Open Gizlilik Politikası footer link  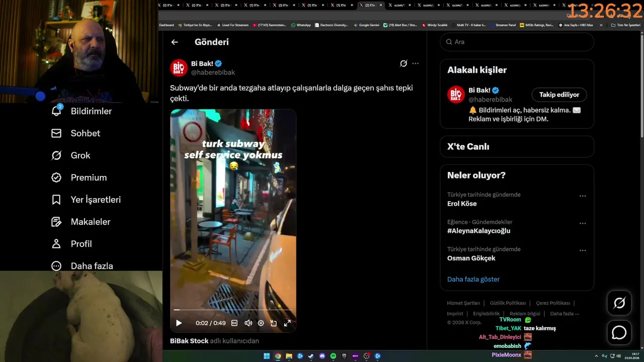point(508,303)
